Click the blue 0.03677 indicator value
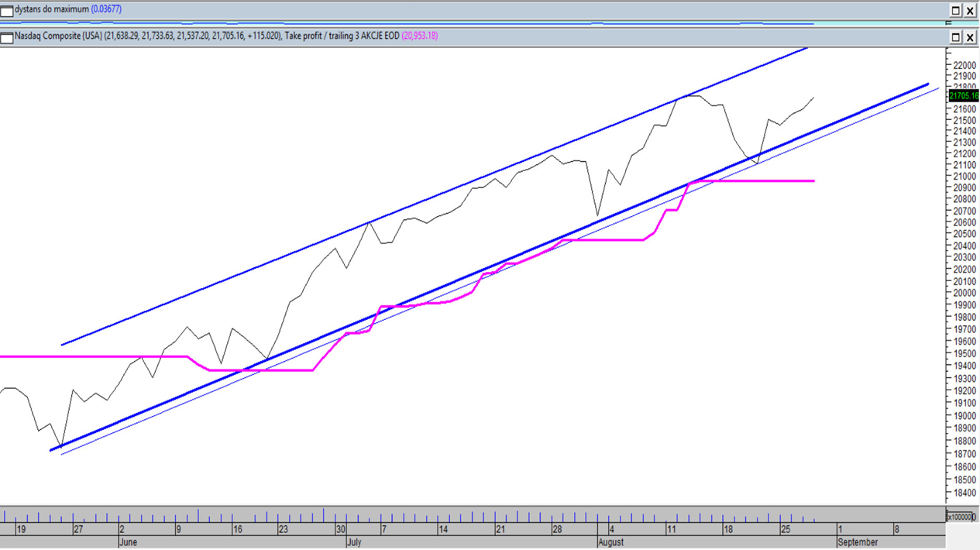980x550 pixels. click(x=106, y=9)
